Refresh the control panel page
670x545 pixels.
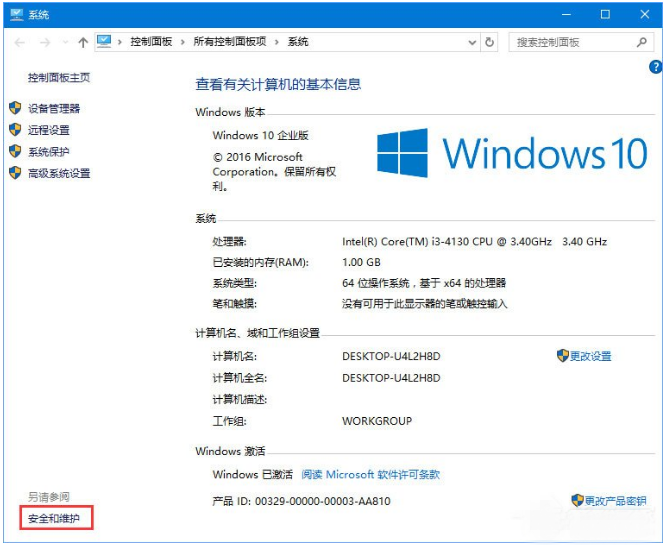(490, 43)
